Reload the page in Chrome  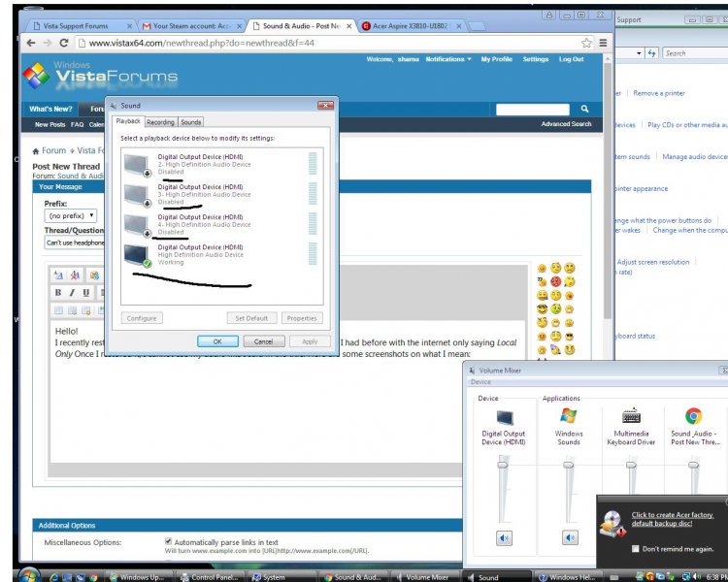click(x=64, y=43)
